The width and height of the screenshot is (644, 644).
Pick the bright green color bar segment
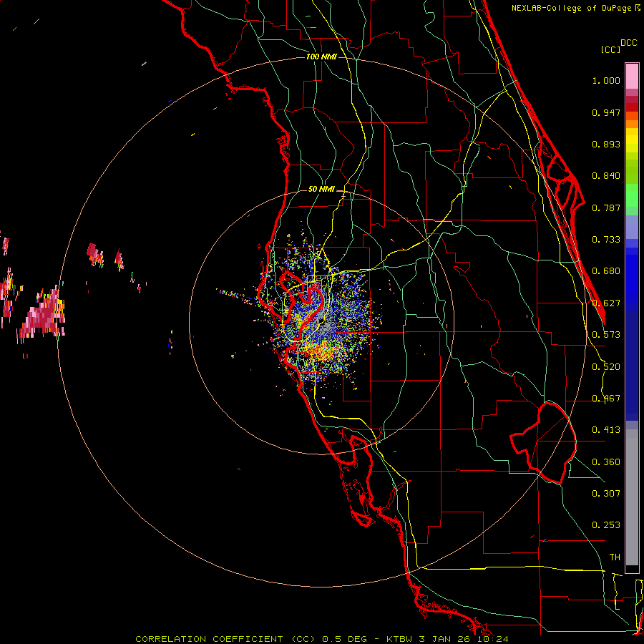(632, 195)
